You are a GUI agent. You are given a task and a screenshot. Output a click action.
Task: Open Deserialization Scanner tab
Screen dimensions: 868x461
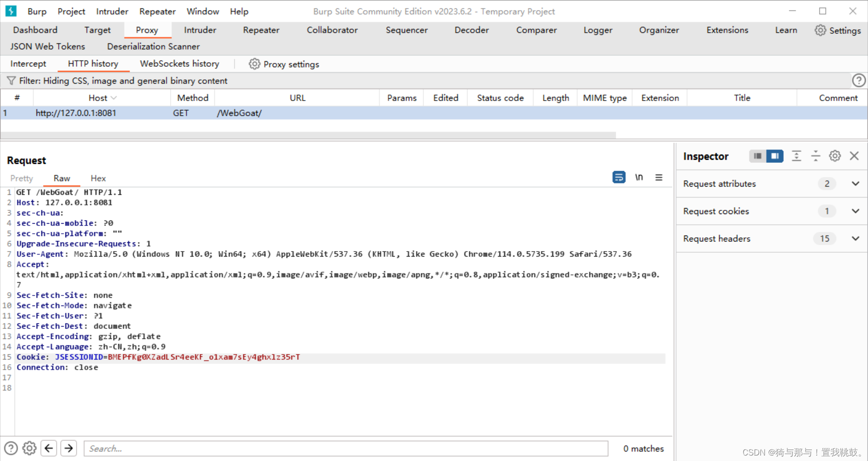tap(153, 47)
